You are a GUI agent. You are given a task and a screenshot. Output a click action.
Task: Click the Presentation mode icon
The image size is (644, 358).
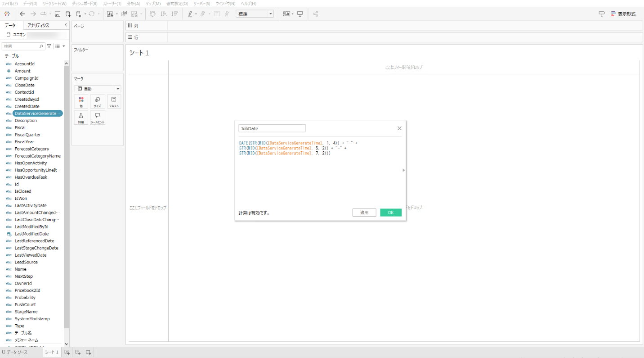300,14
